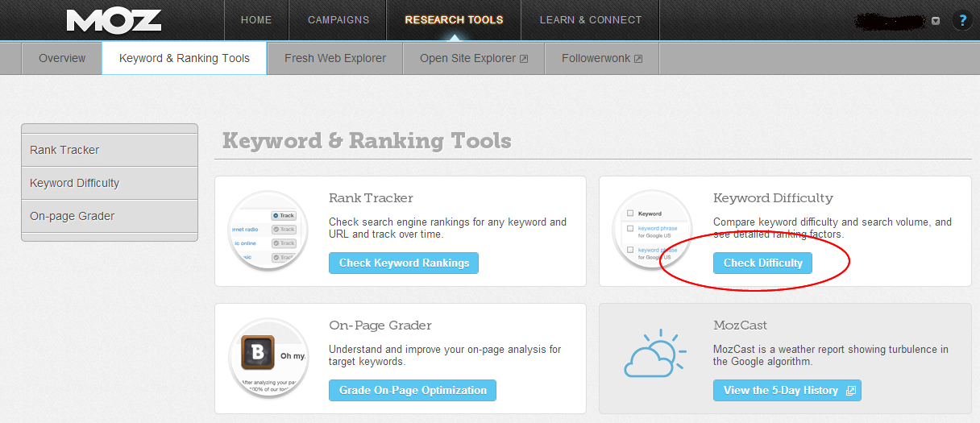This screenshot has height=423, width=980.
Task: Open the LEARN & CONNECT menu
Action: point(591,20)
